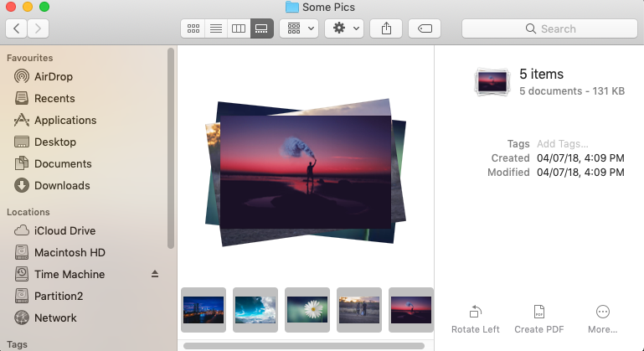
Task: Open Time Machine location
Action: tap(70, 274)
